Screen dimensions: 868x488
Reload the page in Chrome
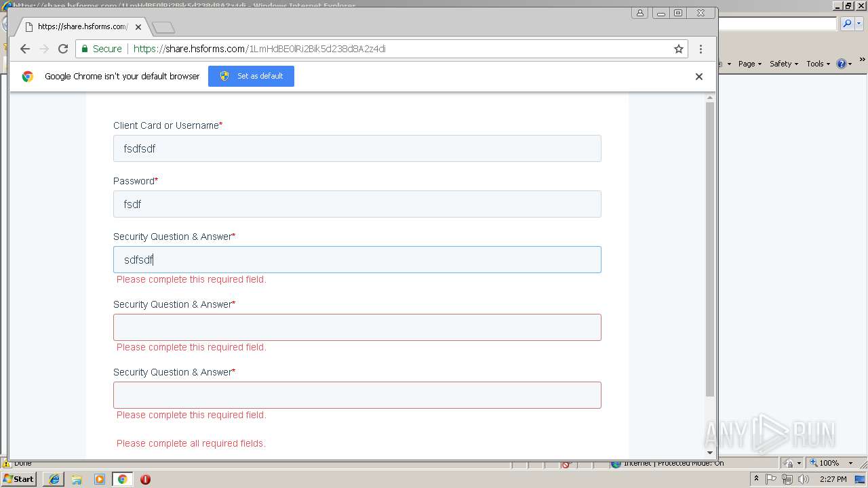click(63, 49)
